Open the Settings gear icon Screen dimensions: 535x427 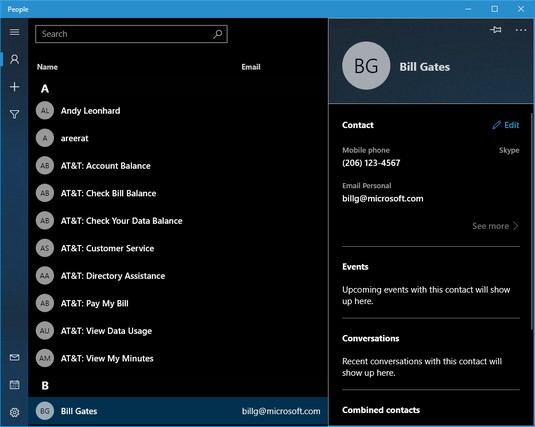point(14,412)
